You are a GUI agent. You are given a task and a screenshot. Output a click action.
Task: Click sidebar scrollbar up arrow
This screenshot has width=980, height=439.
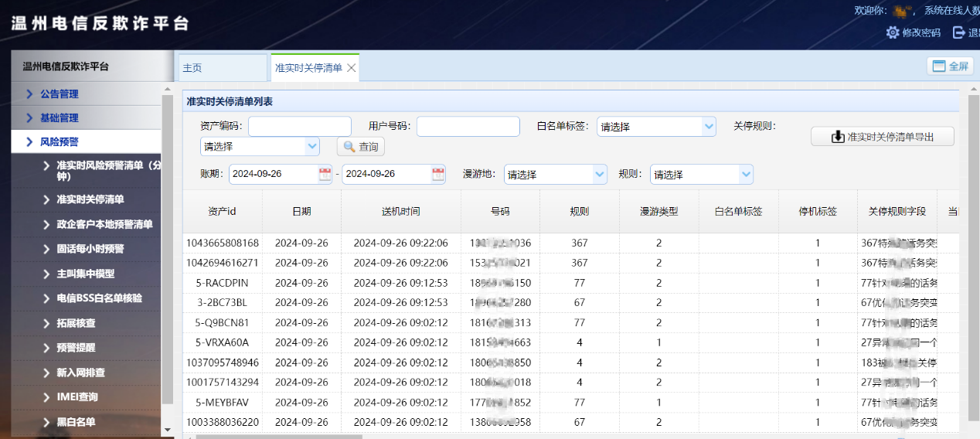(167, 89)
